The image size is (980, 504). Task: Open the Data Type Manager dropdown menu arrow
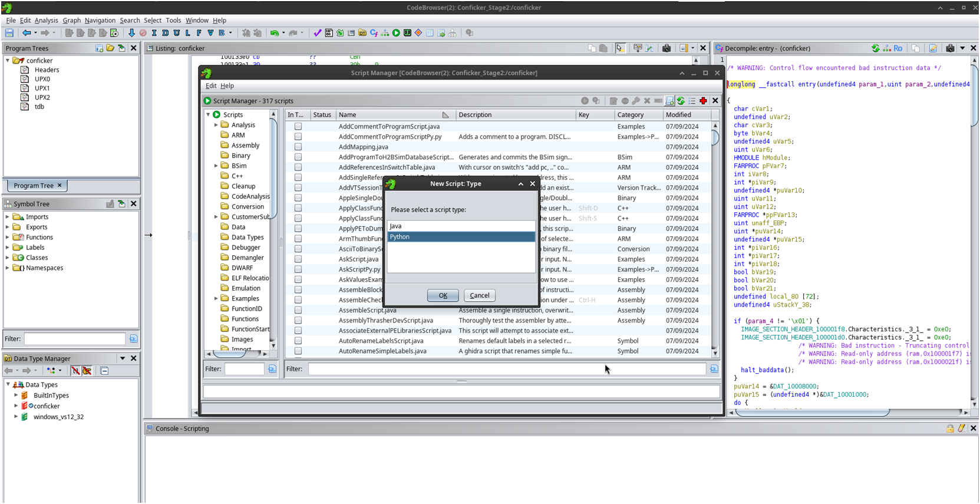[x=123, y=358]
